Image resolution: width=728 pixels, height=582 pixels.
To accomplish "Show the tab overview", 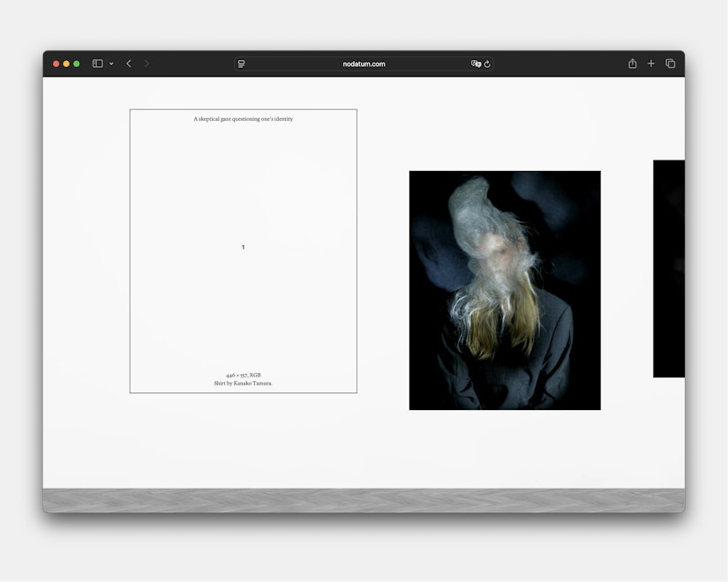I will 671,63.
